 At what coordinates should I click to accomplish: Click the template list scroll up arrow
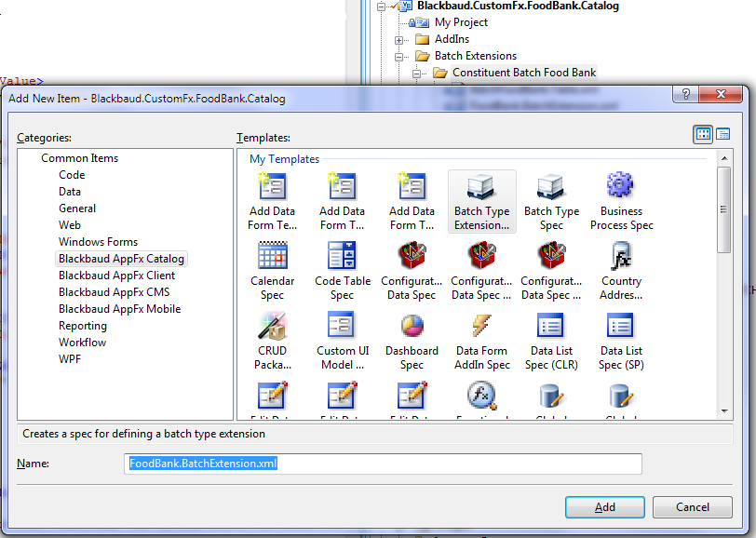pyautogui.click(x=724, y=158)
